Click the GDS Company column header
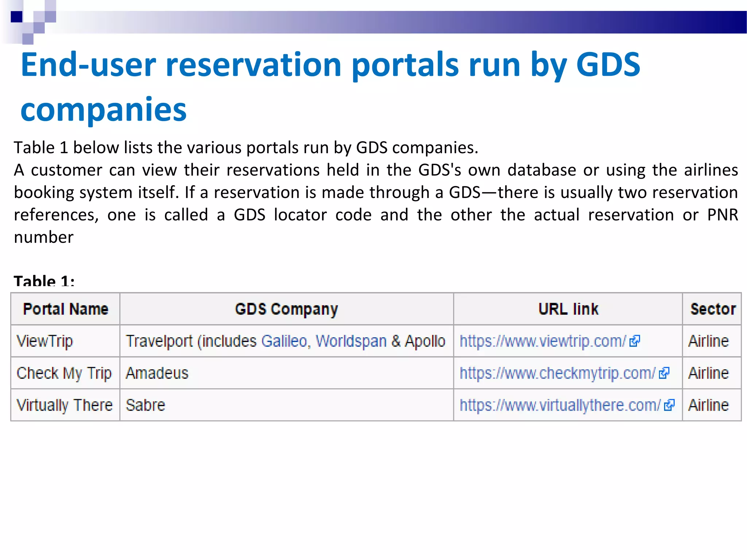 286,309
